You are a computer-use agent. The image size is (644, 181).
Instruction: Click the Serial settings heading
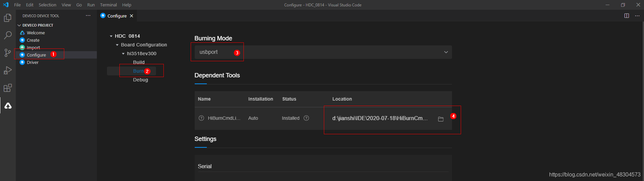[x=204, y=166]
